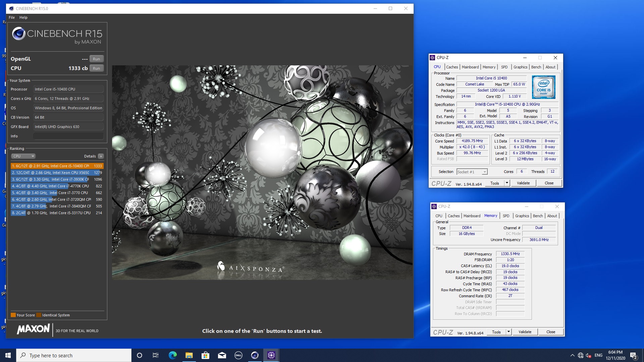Open the notification center icon
Image resolution: width=644 pixels, height=362 pixels.
[633, 355]
